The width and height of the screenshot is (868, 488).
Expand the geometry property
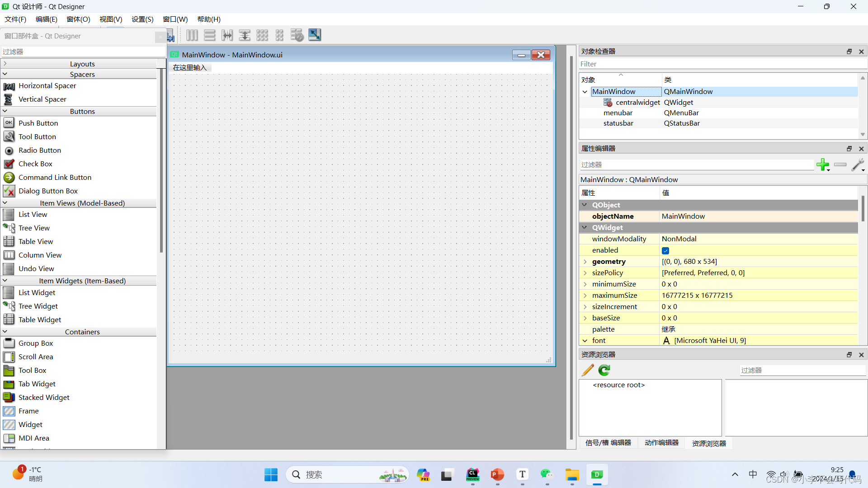585,262
